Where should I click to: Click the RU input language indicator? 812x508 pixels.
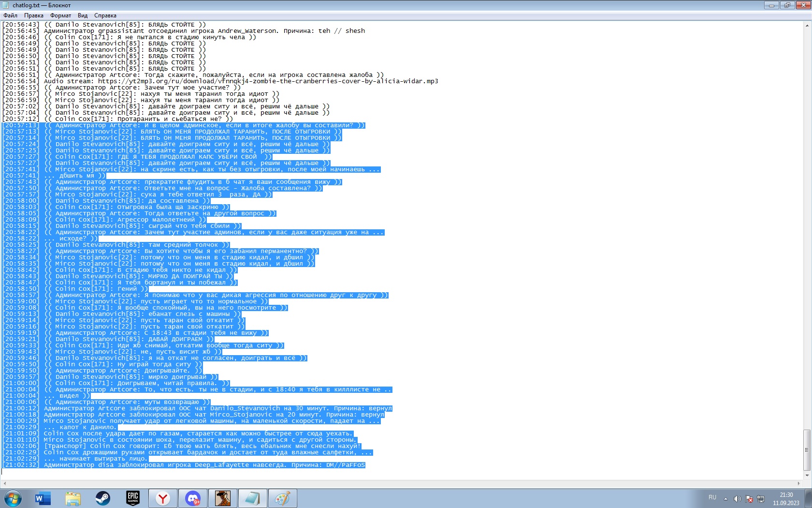pyautogui.click(x=712, y=497)
